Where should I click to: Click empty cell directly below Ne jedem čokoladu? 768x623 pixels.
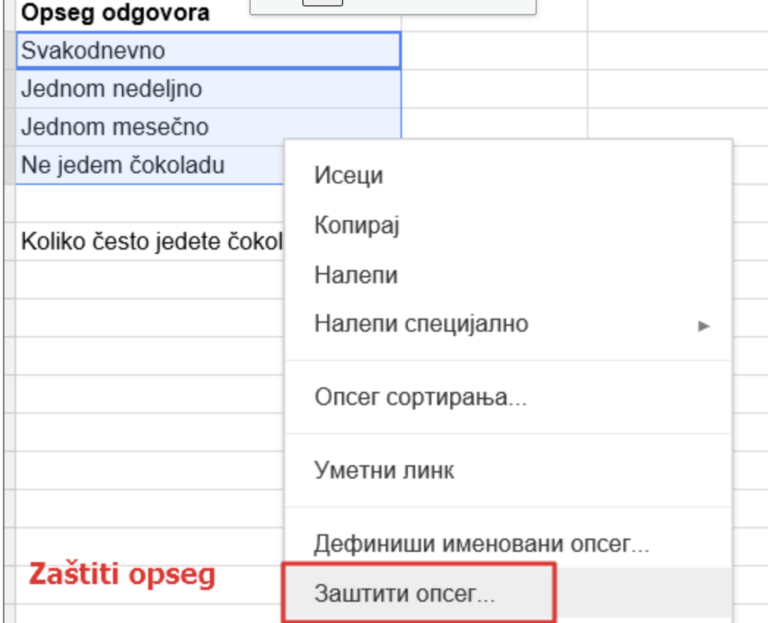click(x=150, y=203)
